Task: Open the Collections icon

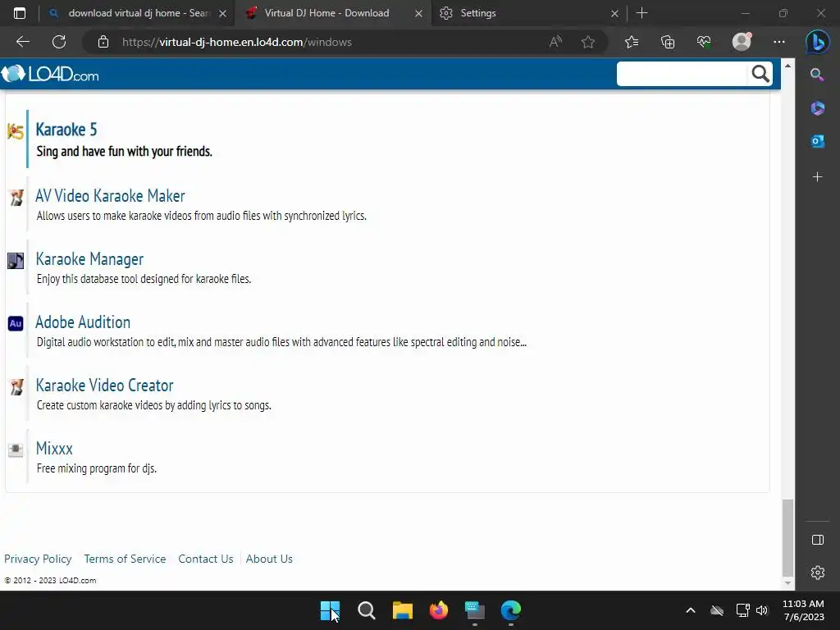Action: click(x=668, y=42)
